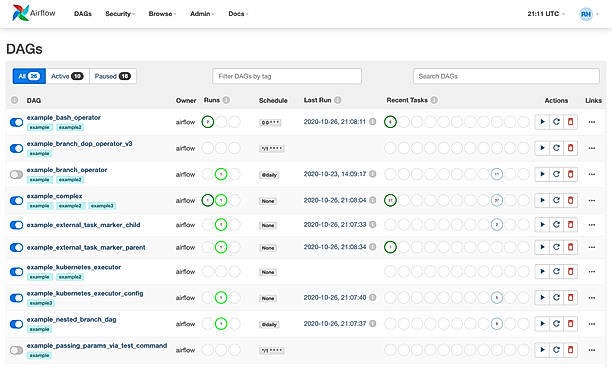Screen dimensions: 612x368
Task: Pause example_external_task_marker_parent toggle
Action: tap(16, 247)
